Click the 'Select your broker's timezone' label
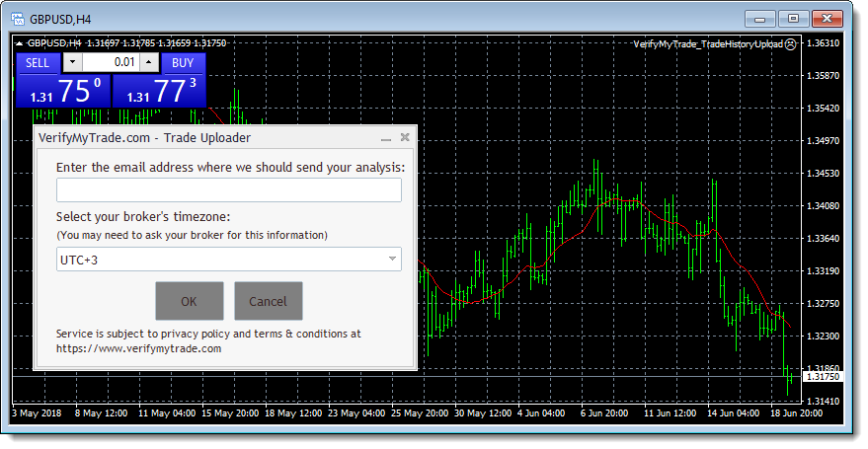Screen dimensions: 868x449 click(143, 217)
